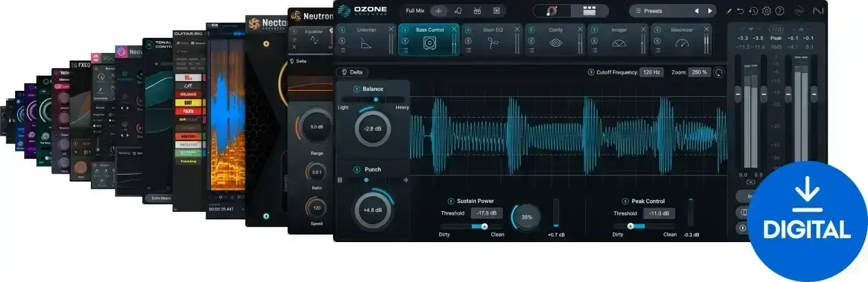Remove the Imager module
The height and width of the screenshot is (282, 868).
644,30
